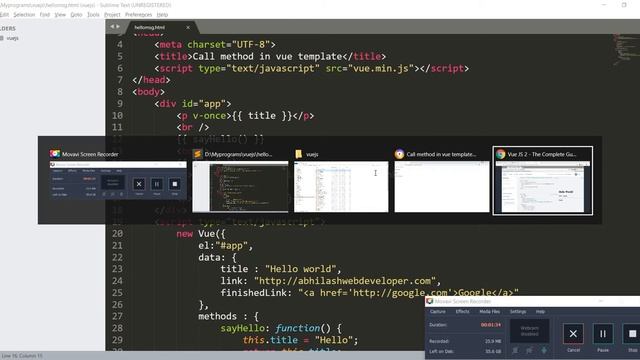Click the vuejs folder icon in task switcher
The image size is (640, 360).
(299, 154)
